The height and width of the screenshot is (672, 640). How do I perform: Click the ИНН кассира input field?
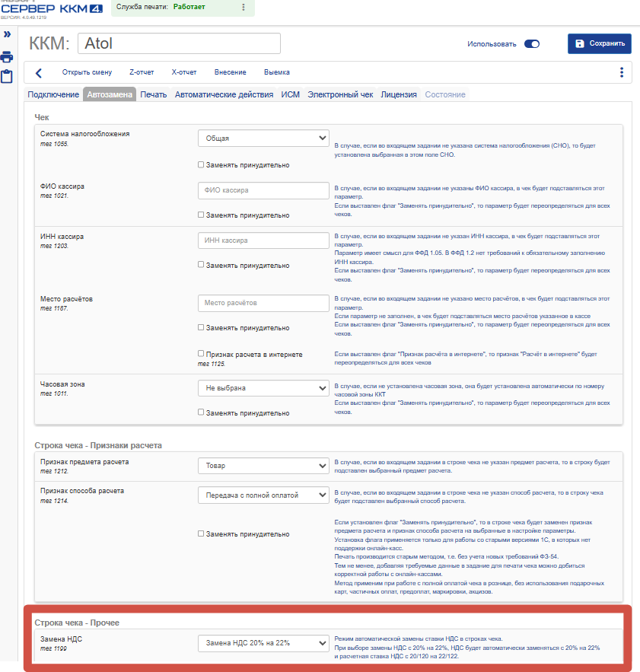[263, 240]
